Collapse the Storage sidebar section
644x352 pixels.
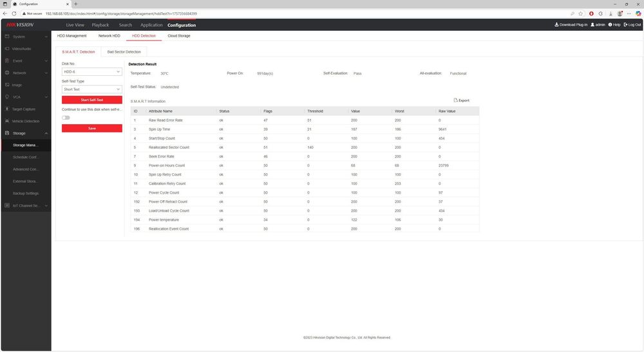coord(46,133)
